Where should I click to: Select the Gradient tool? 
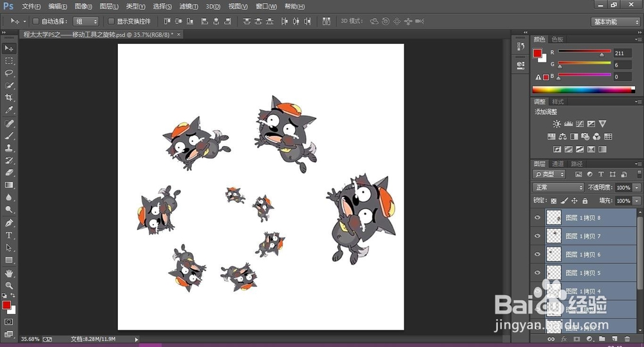coord(8,185)
